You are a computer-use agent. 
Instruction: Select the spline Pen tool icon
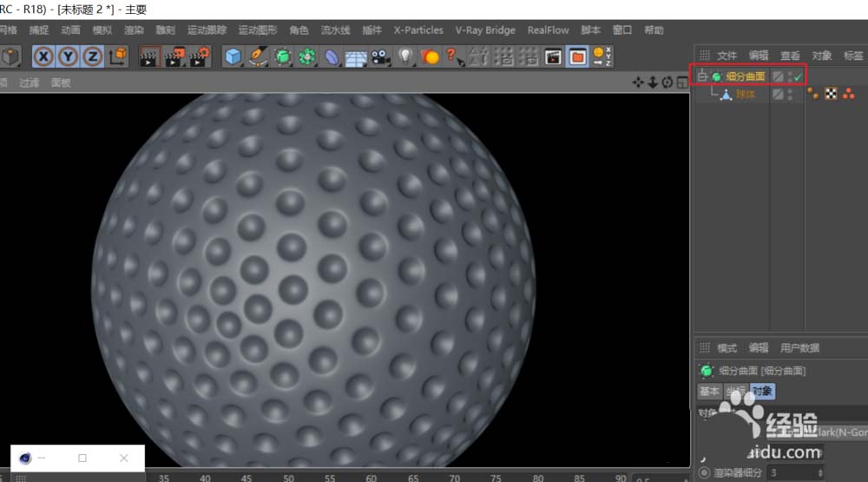(258, 57)
